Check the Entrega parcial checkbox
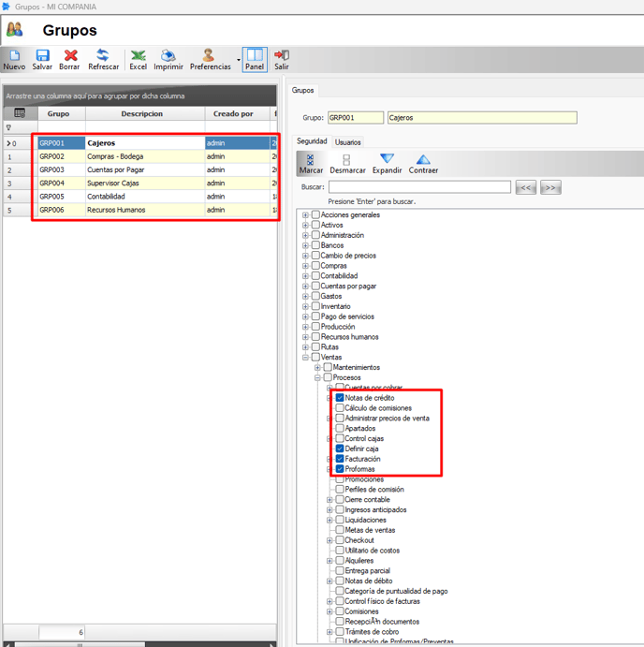644x647 pixels. point(340,570)
